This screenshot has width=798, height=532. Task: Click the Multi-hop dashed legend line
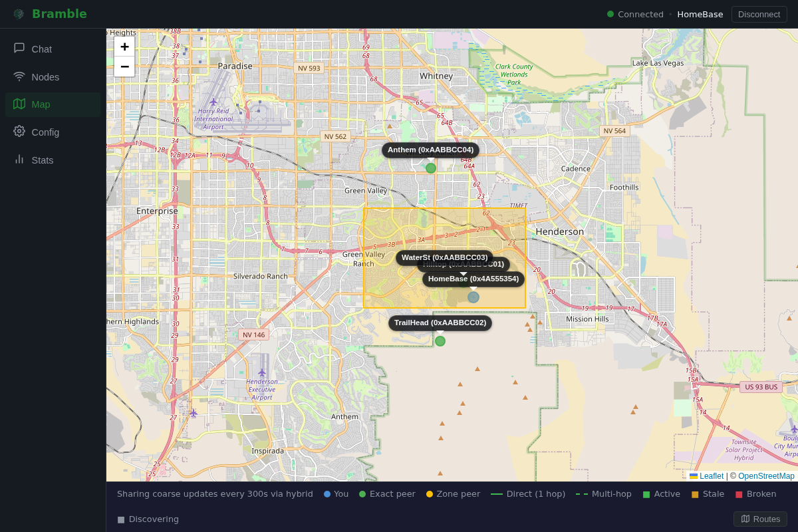582,494
